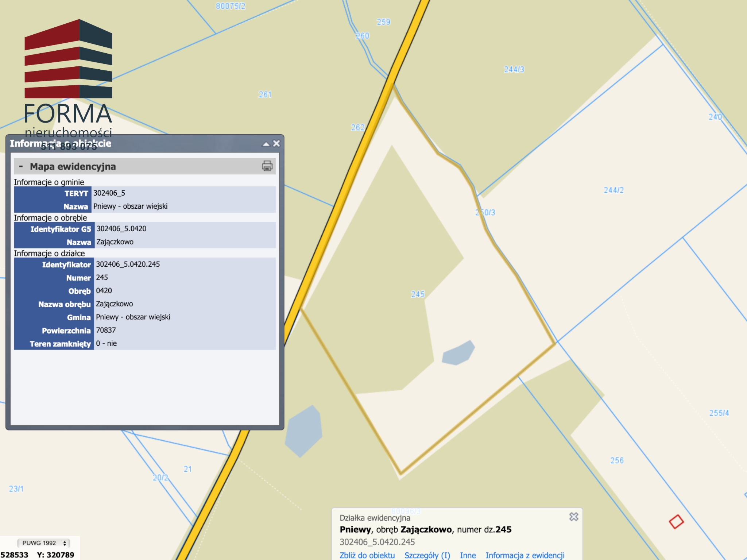747x560 pixels.
Task: Click the Powierzchnia value 70837
Action: [x=106, y=330]
